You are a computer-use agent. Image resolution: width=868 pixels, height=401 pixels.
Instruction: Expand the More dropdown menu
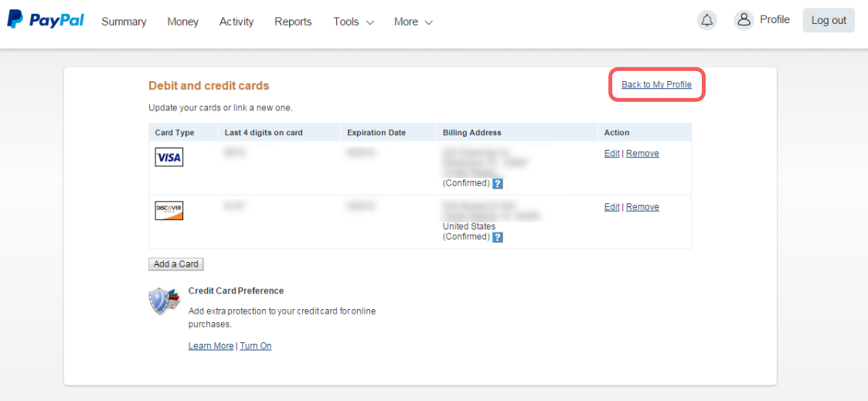point(413,22)
